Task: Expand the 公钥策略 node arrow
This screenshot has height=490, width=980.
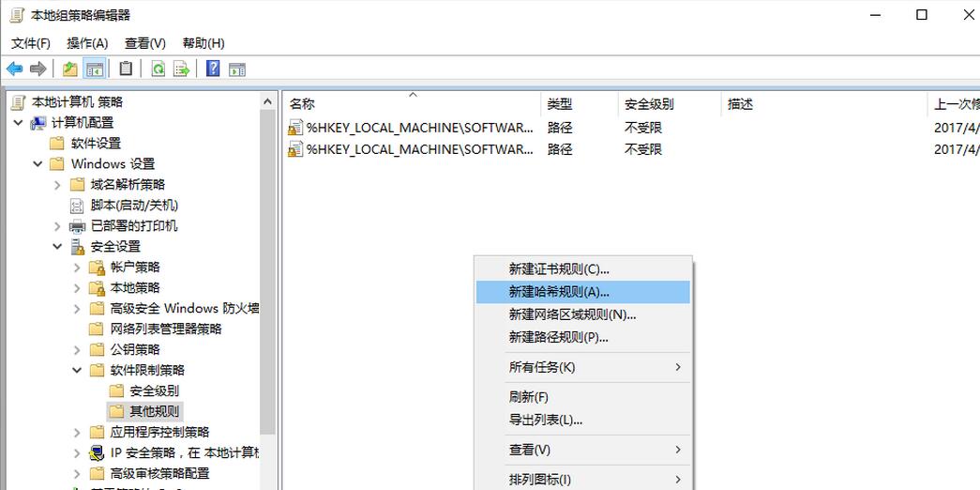Action: point(77,349)
